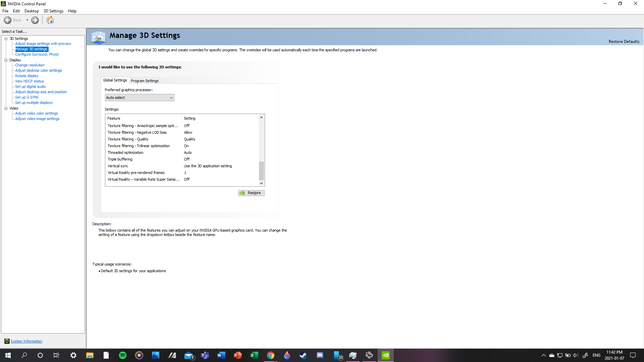Select Virtual Reality pre-rendered frames row
This screenshot has height=362, width=644.
pyautogui.click(x=182, y=173)
